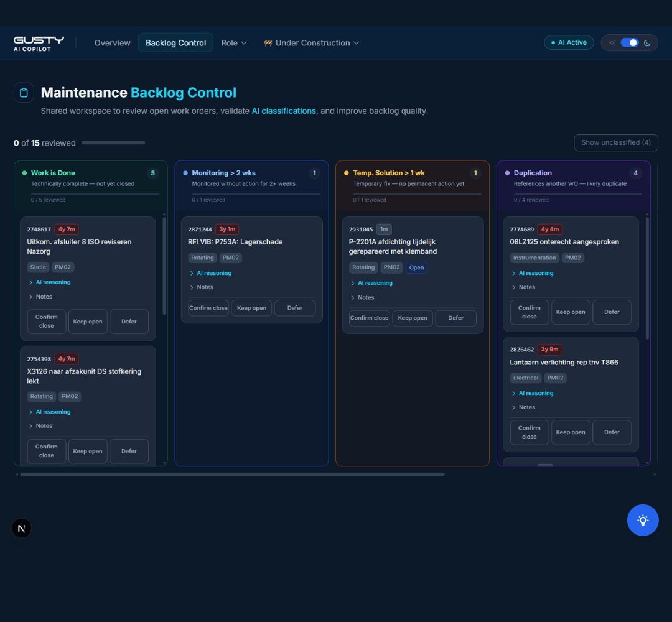Toggle the light/dark theme switch
Image resolution: width=672 pixels, height=622 pixels.
pyautogui.click(x=630, y=42)
